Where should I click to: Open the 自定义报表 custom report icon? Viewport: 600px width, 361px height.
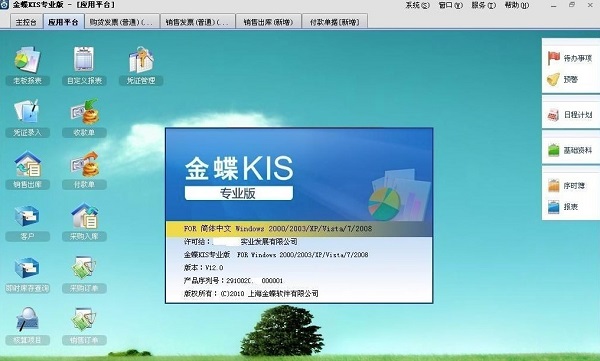pyautogui.click(x=84, y=65)
